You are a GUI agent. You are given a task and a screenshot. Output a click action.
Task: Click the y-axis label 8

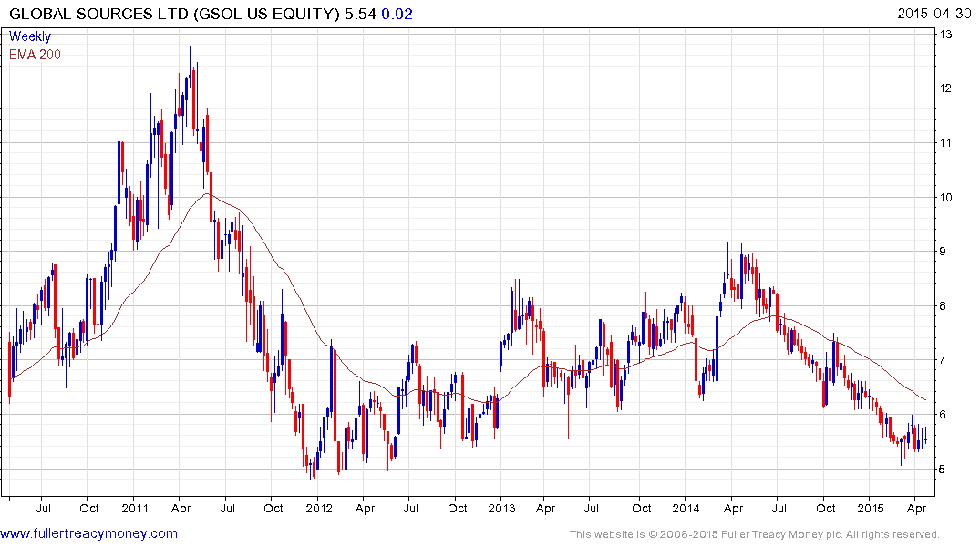[x=942, y=305]
